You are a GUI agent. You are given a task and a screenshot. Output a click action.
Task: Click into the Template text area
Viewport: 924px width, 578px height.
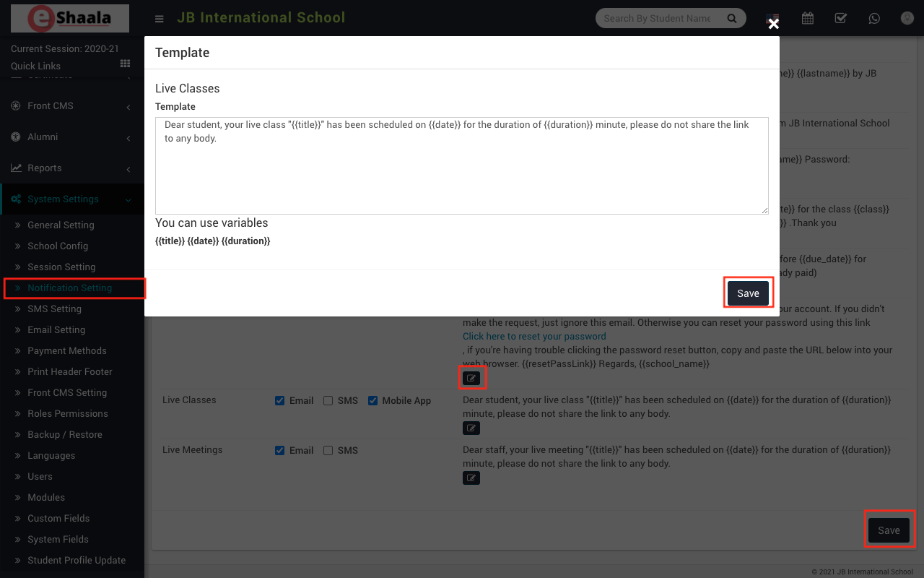[x=461, y=166]
